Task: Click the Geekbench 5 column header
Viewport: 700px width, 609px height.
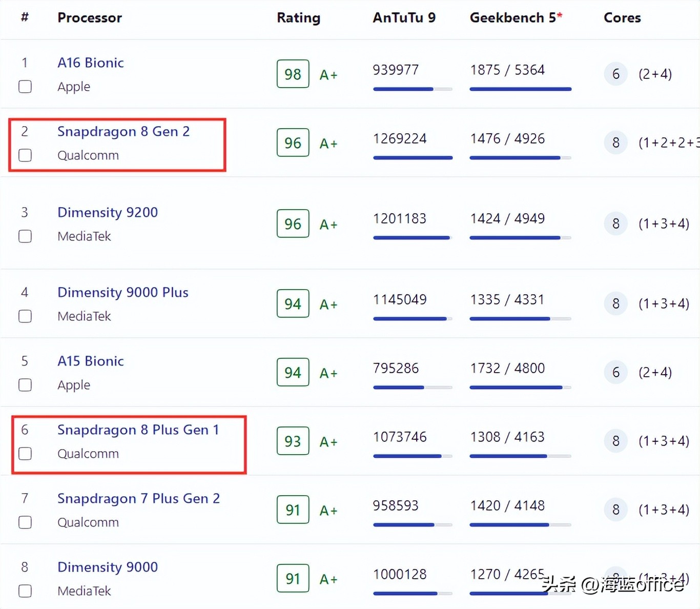Action: 516,18
